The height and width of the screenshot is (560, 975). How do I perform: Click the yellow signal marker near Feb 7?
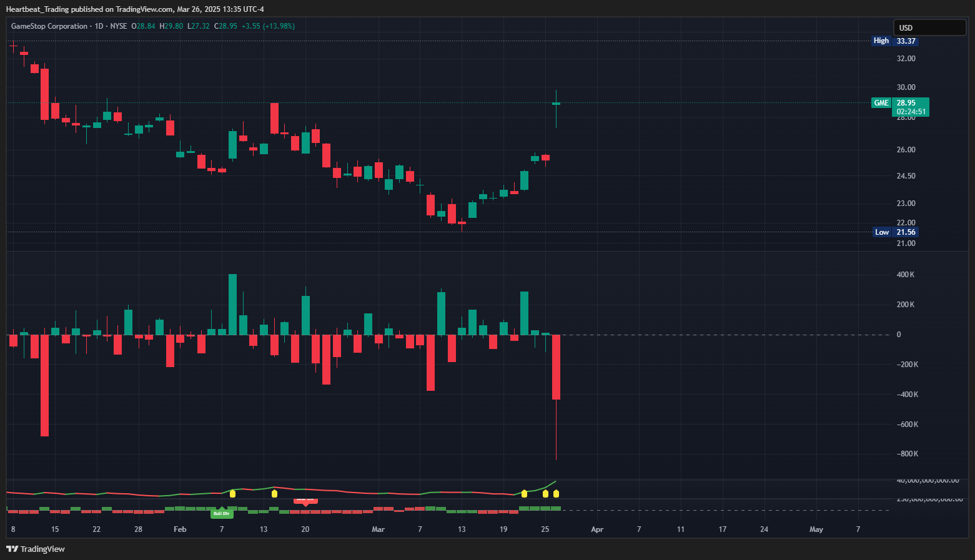pos(232,494)
